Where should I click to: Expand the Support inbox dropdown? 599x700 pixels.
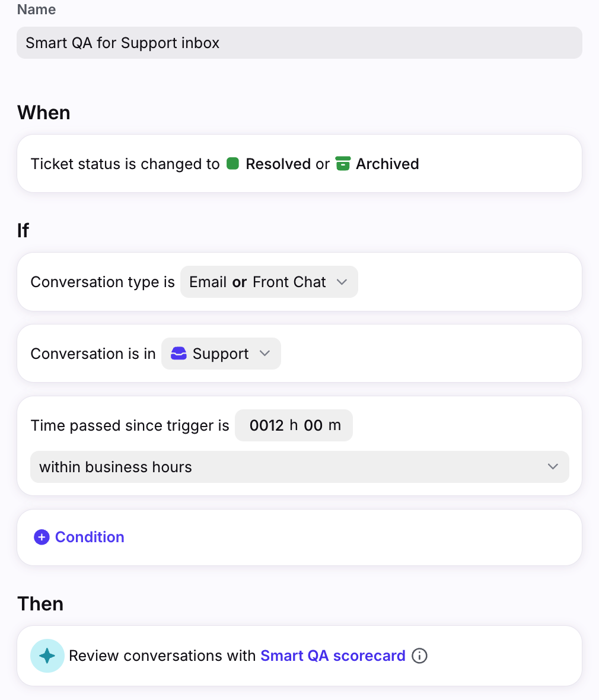coord(221,354)
